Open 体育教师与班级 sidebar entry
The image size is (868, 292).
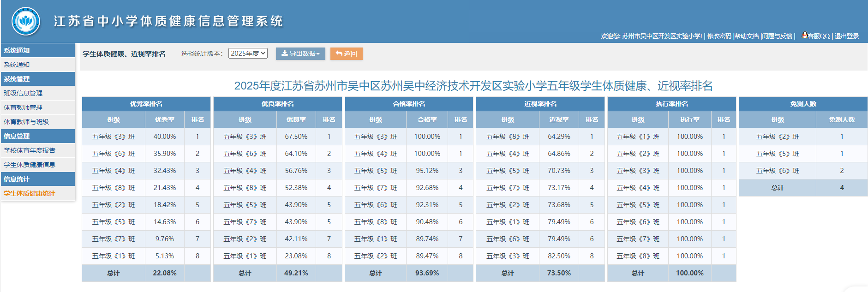point(26,122)
